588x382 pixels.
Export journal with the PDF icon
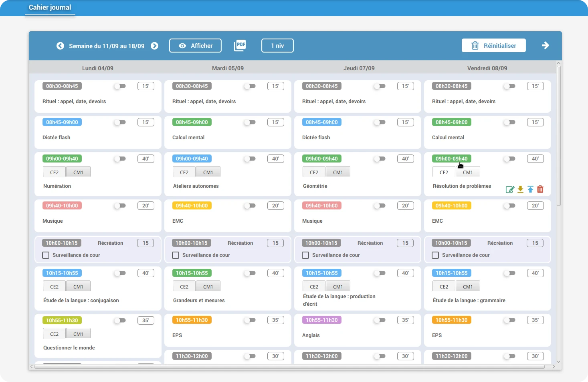point(240,45)
